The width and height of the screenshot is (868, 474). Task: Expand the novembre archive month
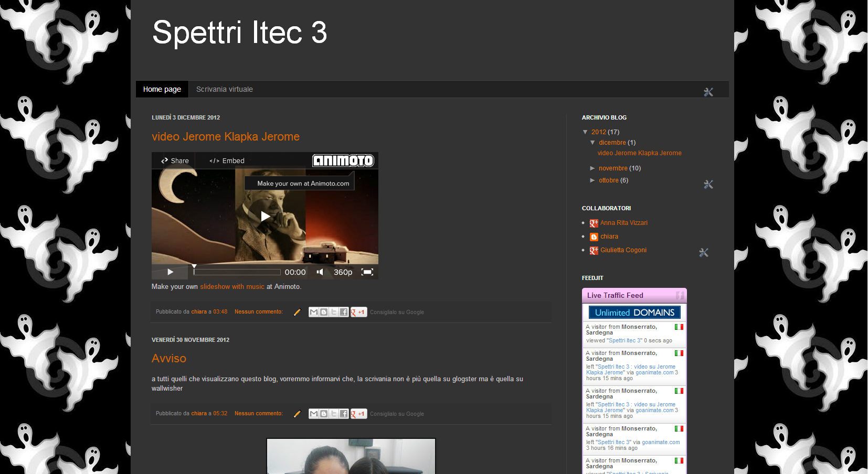592,168
